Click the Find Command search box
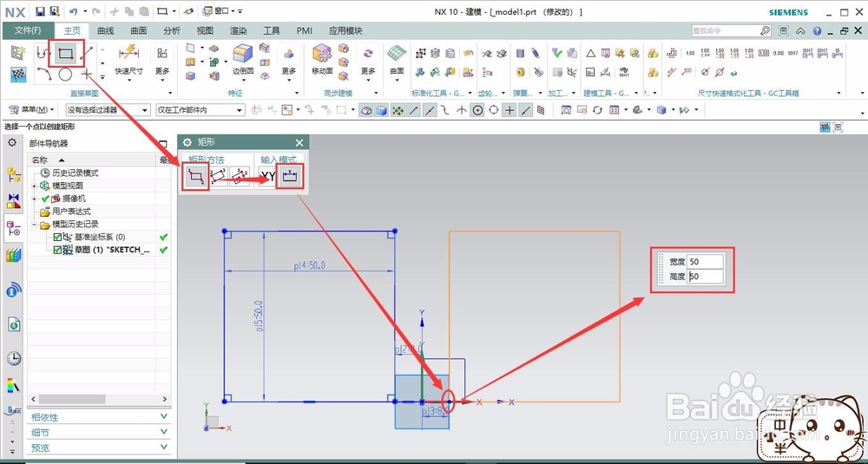The height and width of the screenshot is (464, 868). 731,31
